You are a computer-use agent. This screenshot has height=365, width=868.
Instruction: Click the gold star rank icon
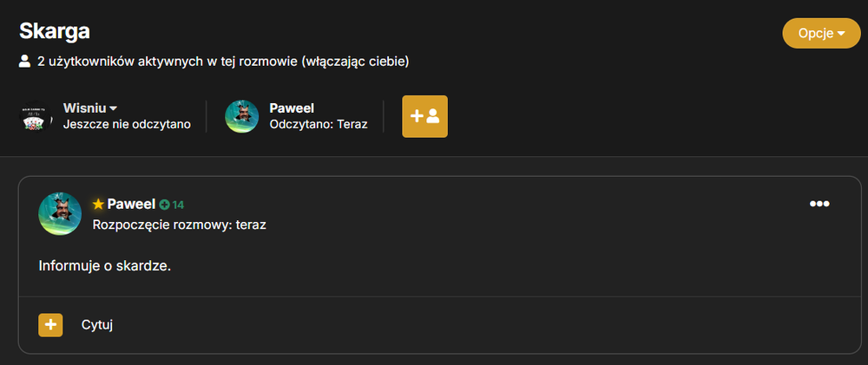tap(99, 204)
